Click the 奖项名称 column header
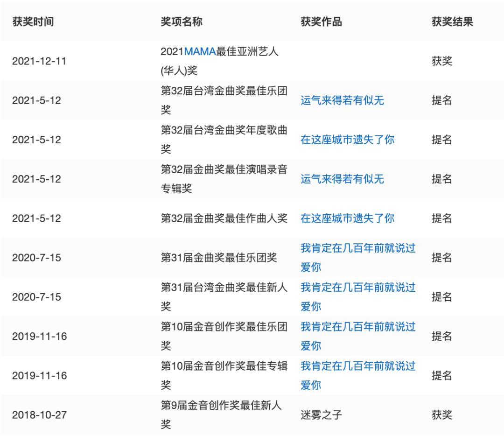Viewport: 504px width, 436px height. [182, 22]
